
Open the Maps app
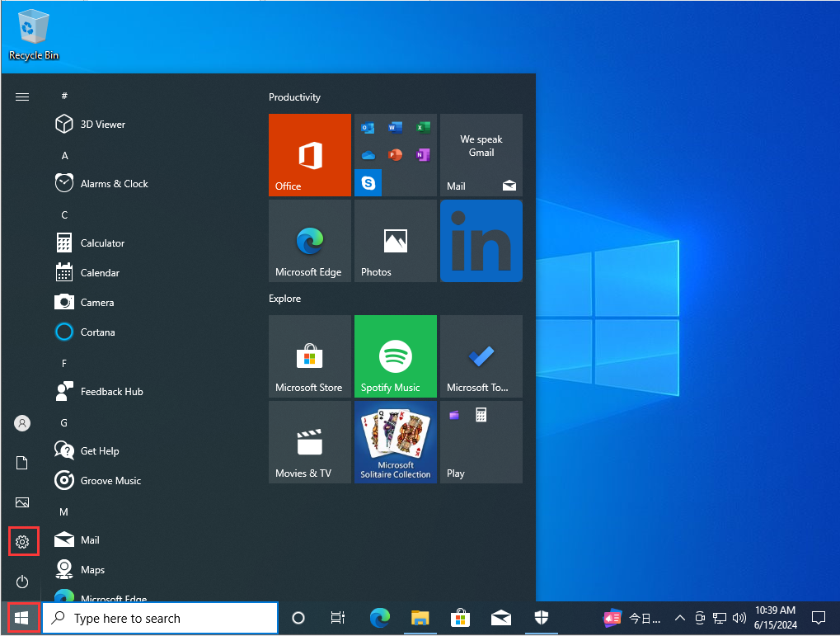tap(80, 569)
